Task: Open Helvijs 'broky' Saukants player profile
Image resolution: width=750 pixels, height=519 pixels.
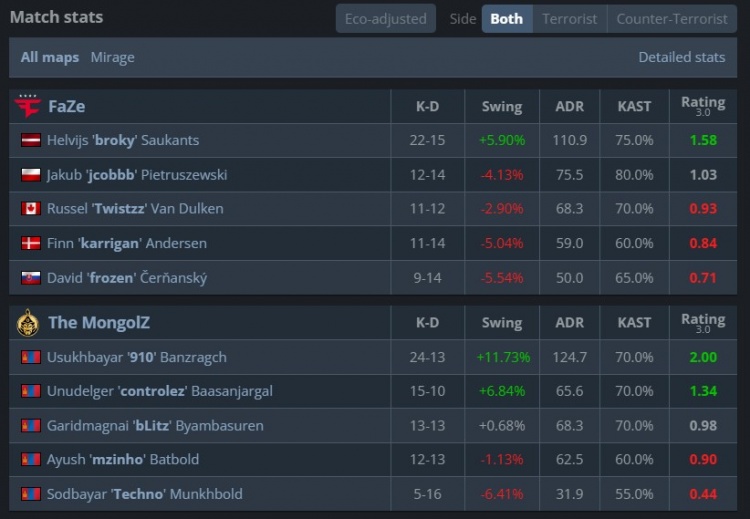Action: coord(122,141)
